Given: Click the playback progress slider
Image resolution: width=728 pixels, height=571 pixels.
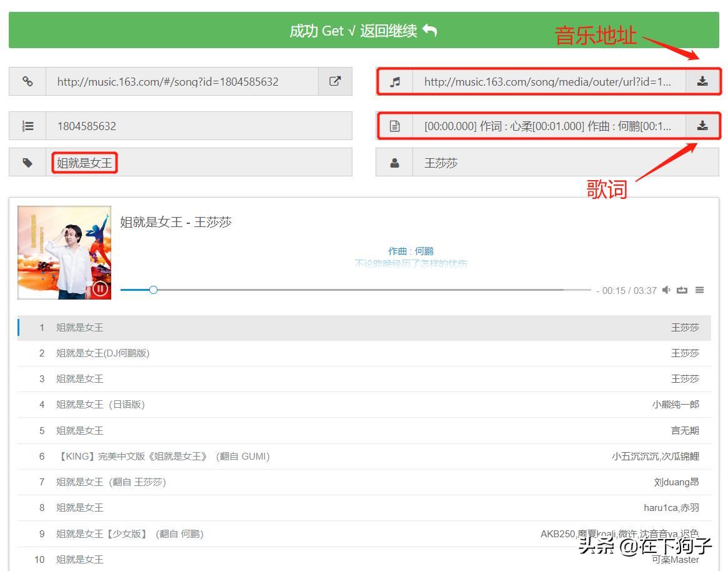Looking at the screenshot, I should pos(153,290).
